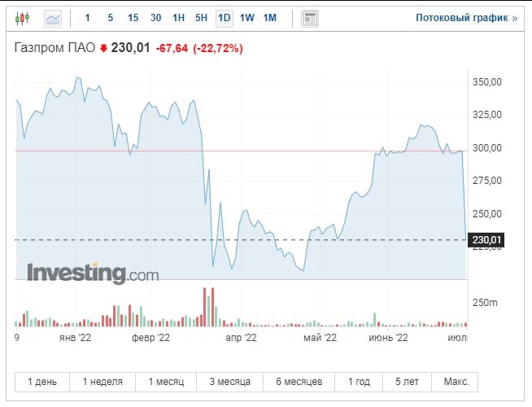Click the 230,01 current price label on axis
The width and height of the screenshot is (532, 407).
pyautogui.click(x=489, y=239)
